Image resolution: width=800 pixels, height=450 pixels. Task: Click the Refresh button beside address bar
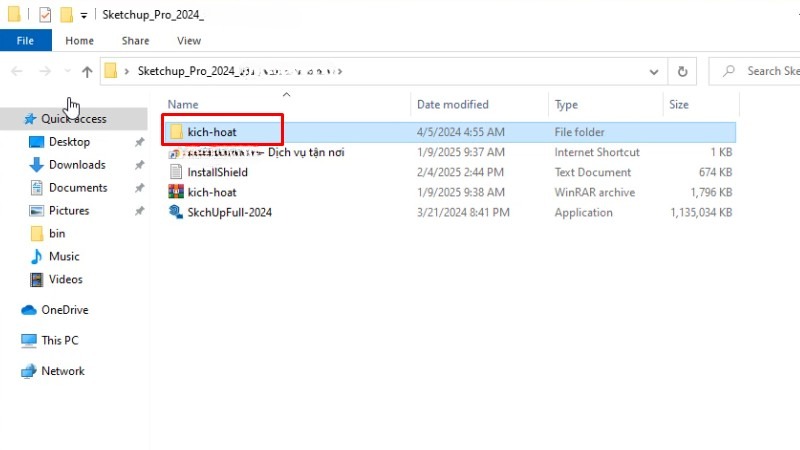tap(682, 71)
